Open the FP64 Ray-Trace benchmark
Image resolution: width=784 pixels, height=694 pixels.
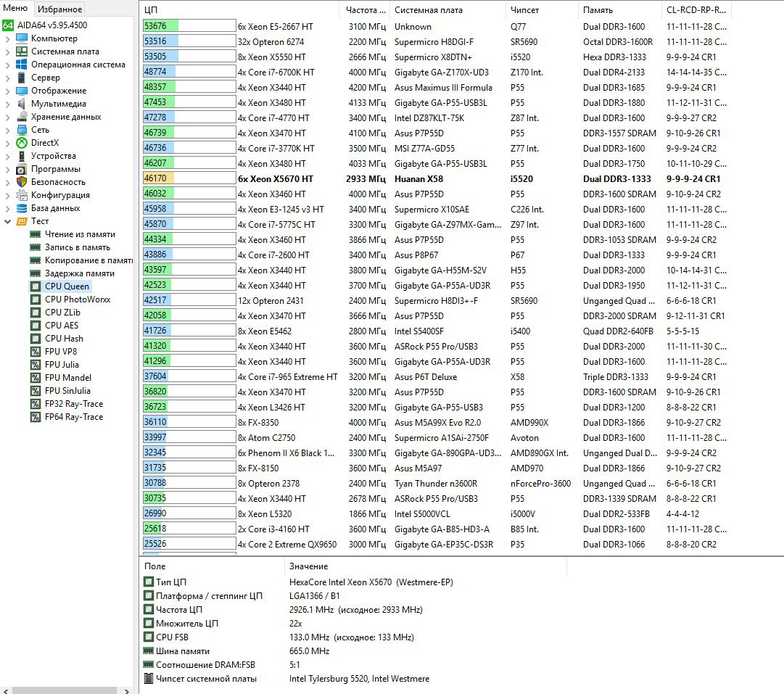click(74, 416)
